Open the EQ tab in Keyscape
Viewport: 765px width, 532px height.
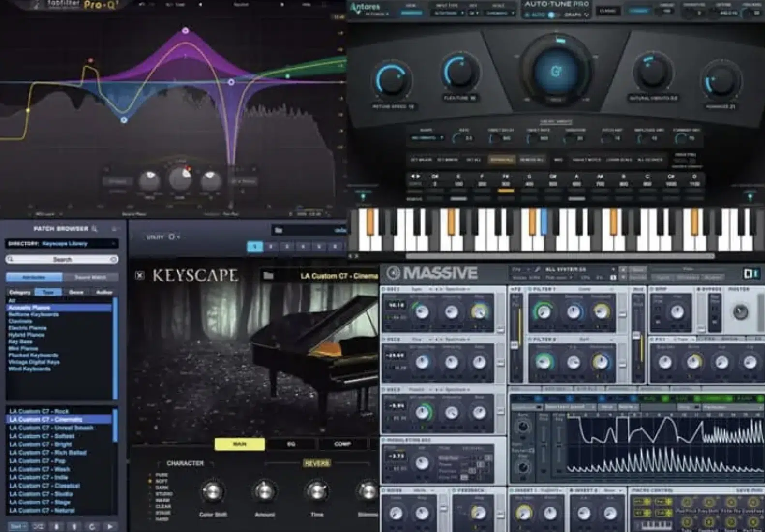point(291,444)
